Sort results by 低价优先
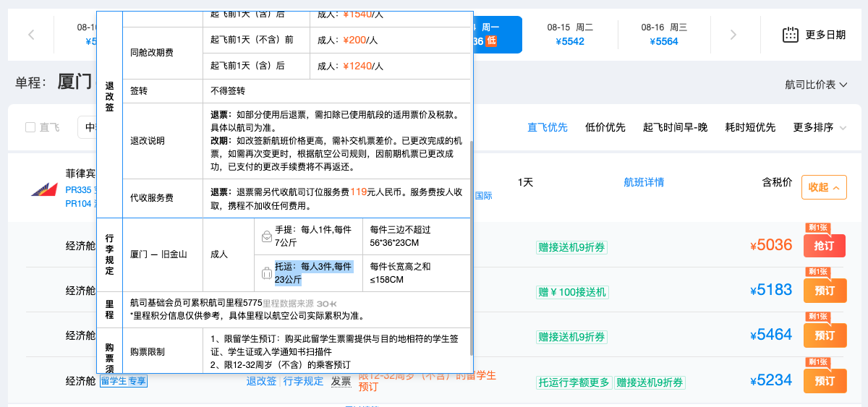This screenshot has height=407, width=868. click(605, 127)
